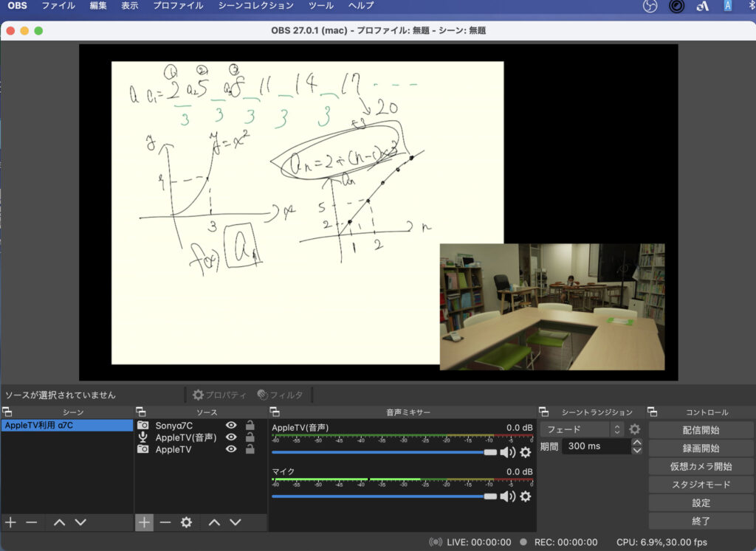Mute the AppleTV(音声) speaker icon
The image size is (756, 551).
coord(507,452)
